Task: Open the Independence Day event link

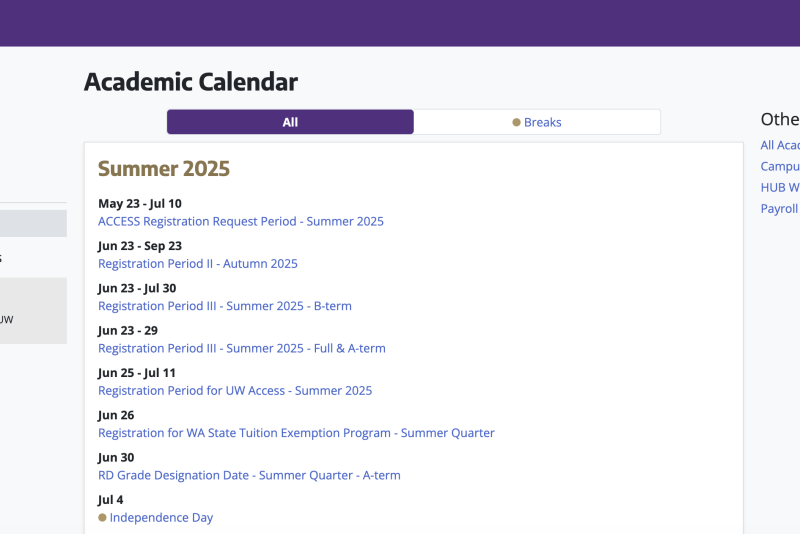Action: click(161, 518)
